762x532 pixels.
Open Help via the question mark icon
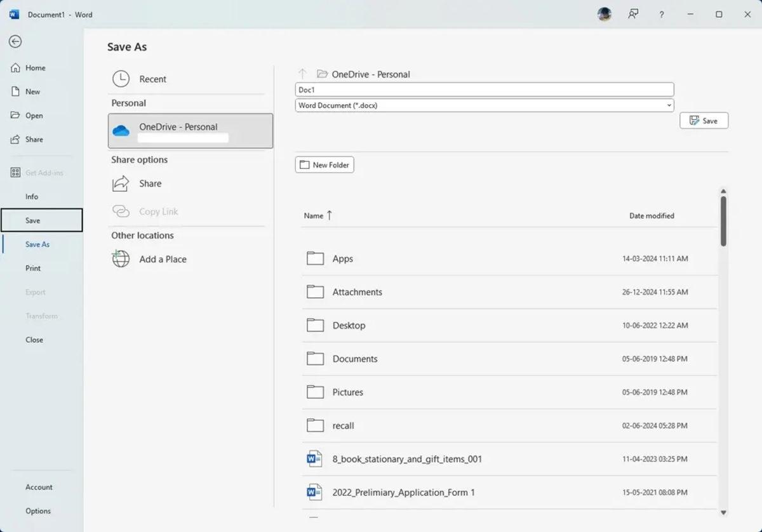pyautogui.click(x=661, y=14)
